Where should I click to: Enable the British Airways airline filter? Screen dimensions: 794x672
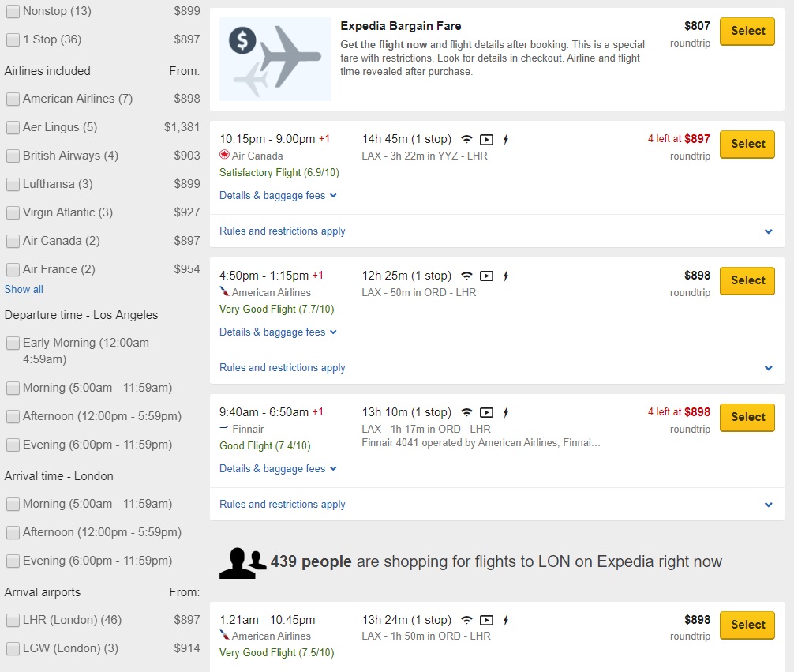tap(13, 156)
